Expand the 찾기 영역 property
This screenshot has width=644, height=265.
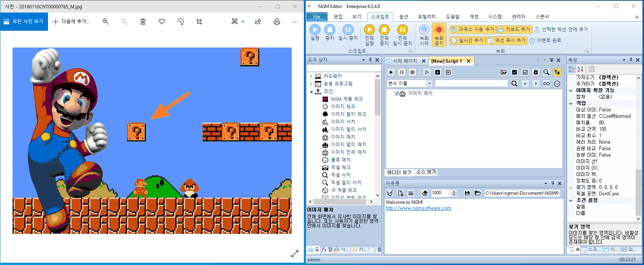[x=571, y=187]
